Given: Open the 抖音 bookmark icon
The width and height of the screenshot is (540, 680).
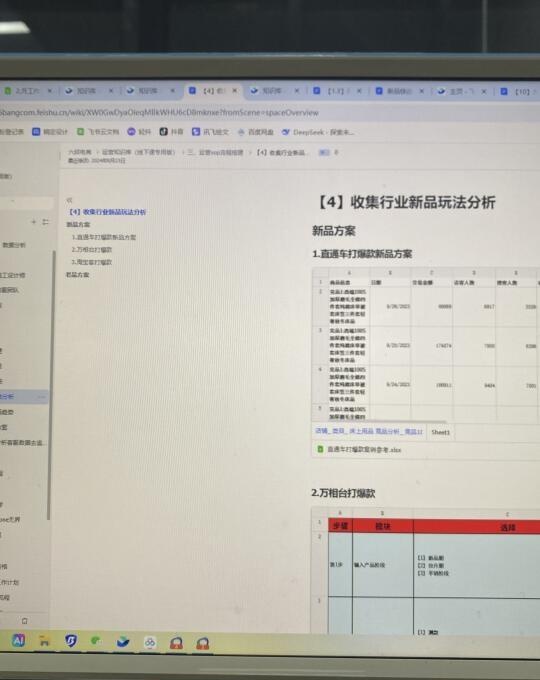Looking at the screenshot, I should click(x=164, y=131).
